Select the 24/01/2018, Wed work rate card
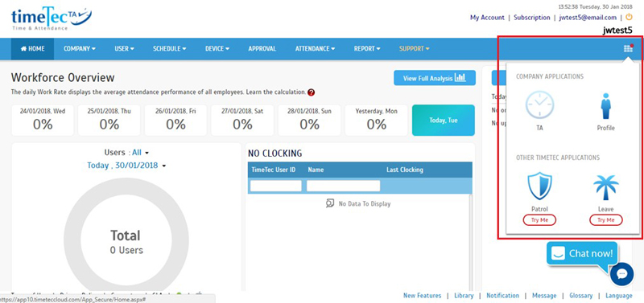This screenshot has height=303, width=644. pyautogui.click(x=43, y=120)
